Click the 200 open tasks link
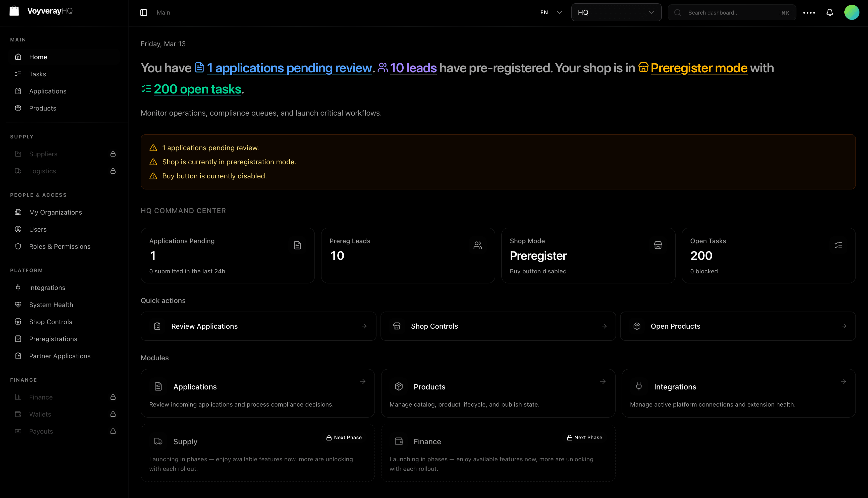 [197, 89]
